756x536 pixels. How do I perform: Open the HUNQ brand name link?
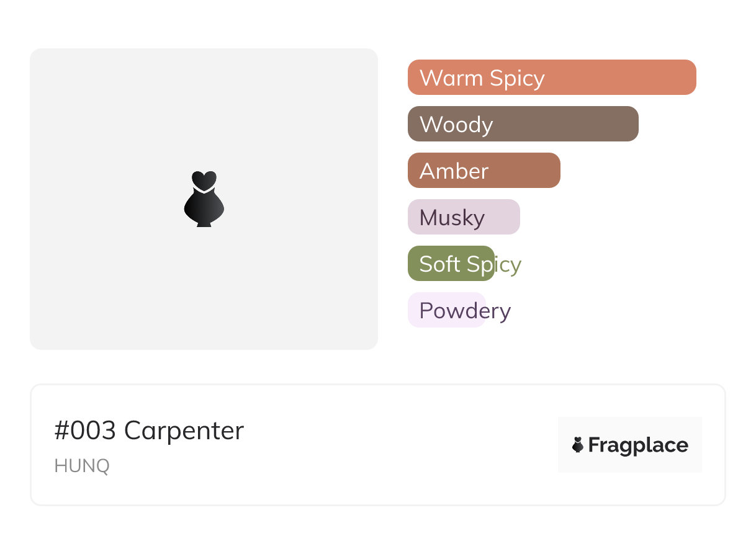click(x=82, y=466)
